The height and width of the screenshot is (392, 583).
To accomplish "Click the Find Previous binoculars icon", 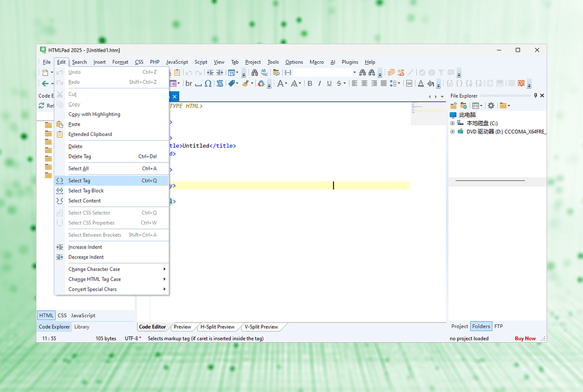I will (362, 72).
